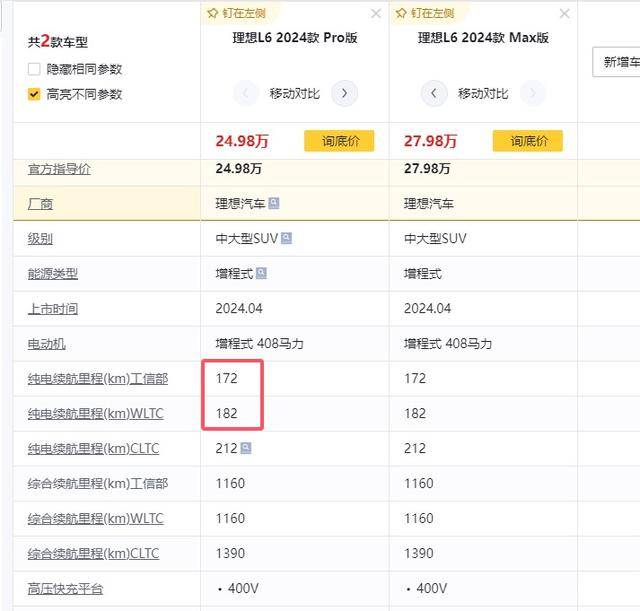Open info icon next to 中大型SUV
640x611 pixels.
point(287,238)
